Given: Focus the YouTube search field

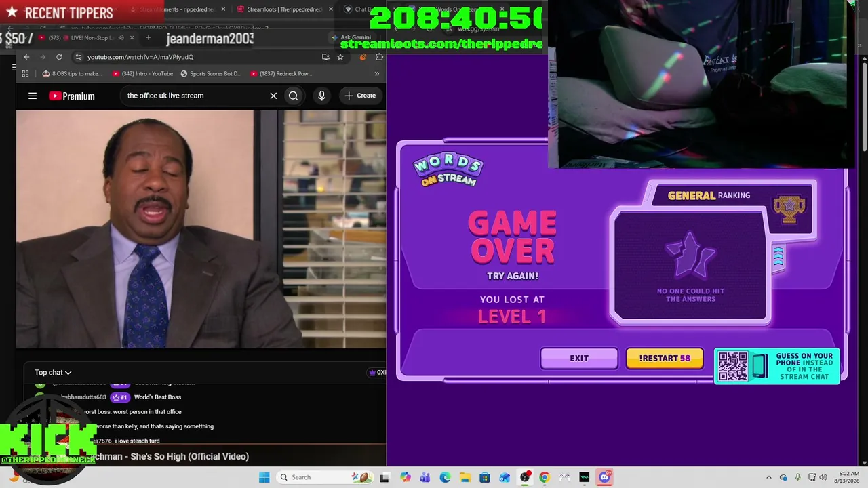Looking at the screenshot, I should 195,96.
